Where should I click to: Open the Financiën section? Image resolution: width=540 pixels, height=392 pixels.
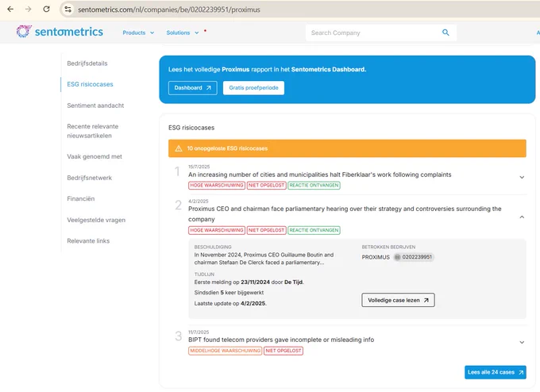[80, 198]
